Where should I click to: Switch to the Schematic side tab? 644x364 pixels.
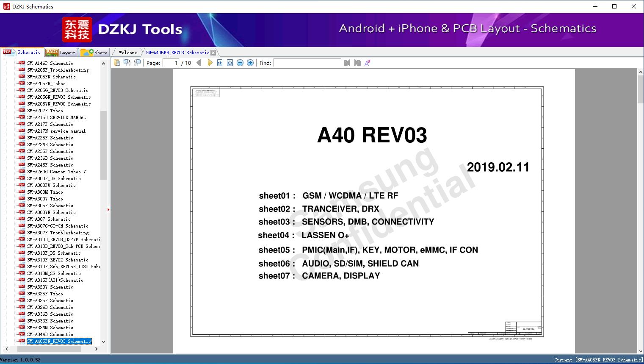[x=22, y=52]
